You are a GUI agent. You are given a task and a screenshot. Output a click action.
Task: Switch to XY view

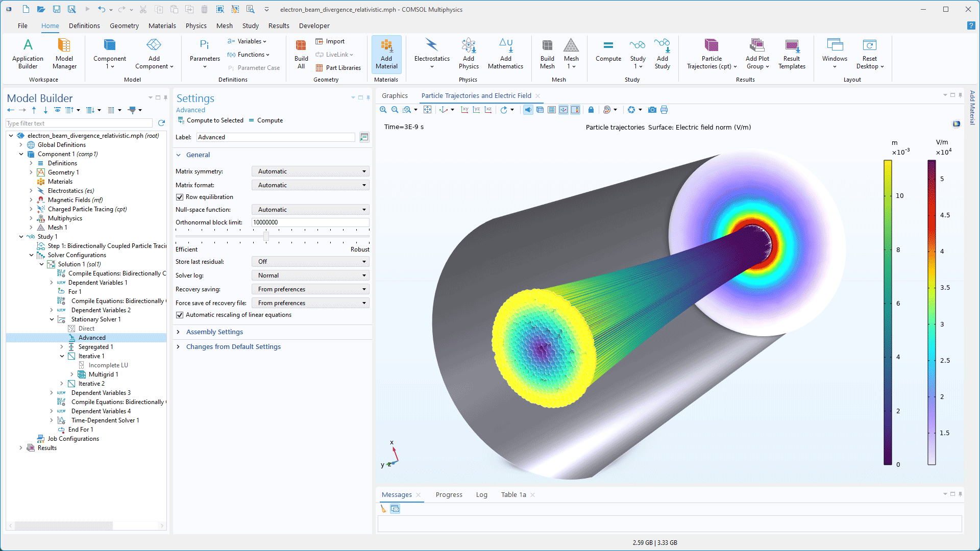[464, 110]
